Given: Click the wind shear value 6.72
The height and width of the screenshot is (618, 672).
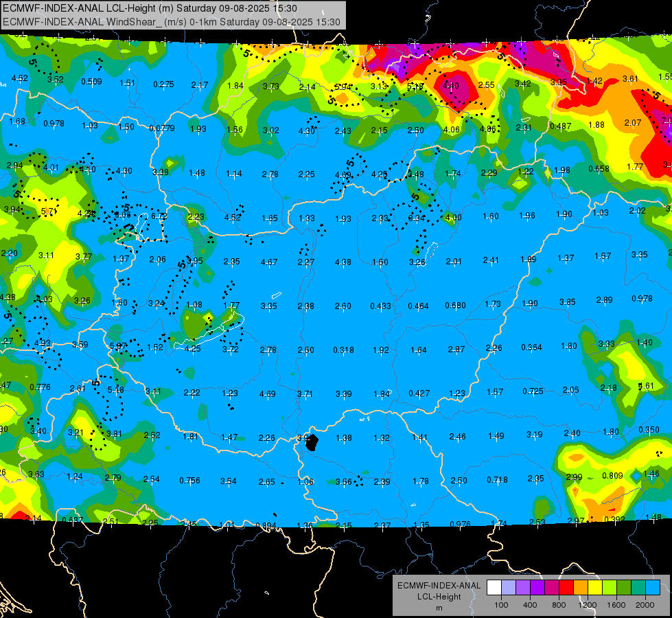Looking at the screenshot, I should (159, 216).
